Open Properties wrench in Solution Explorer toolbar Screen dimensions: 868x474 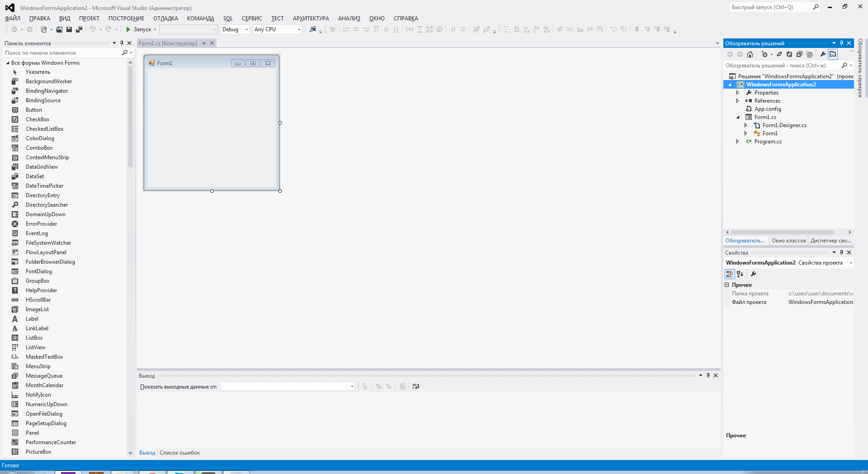pyautogui.click(x=823, y=54)
